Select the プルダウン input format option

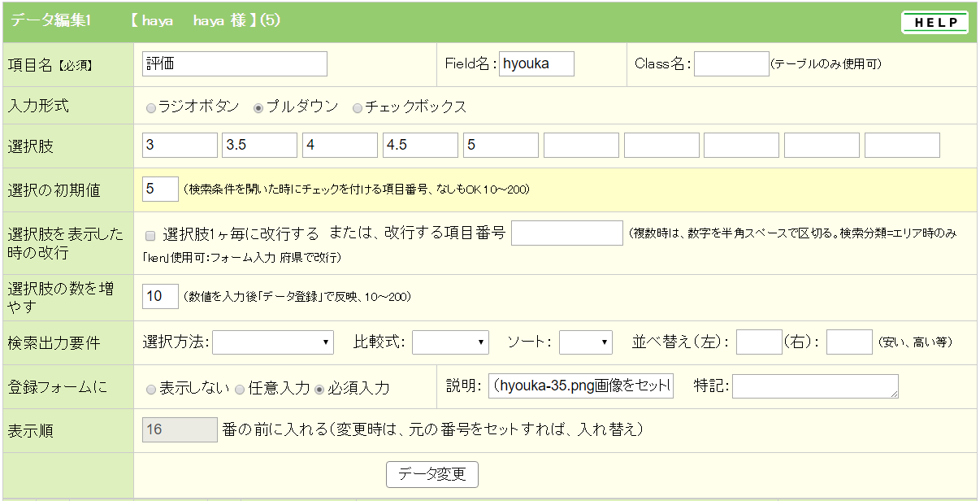[x=259, y=108]
